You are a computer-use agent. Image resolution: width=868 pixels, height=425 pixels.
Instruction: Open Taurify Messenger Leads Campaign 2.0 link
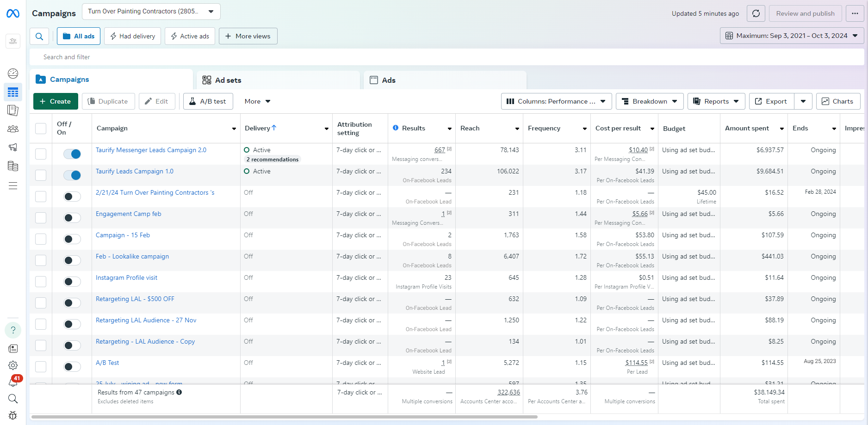[x=151, y=150]
